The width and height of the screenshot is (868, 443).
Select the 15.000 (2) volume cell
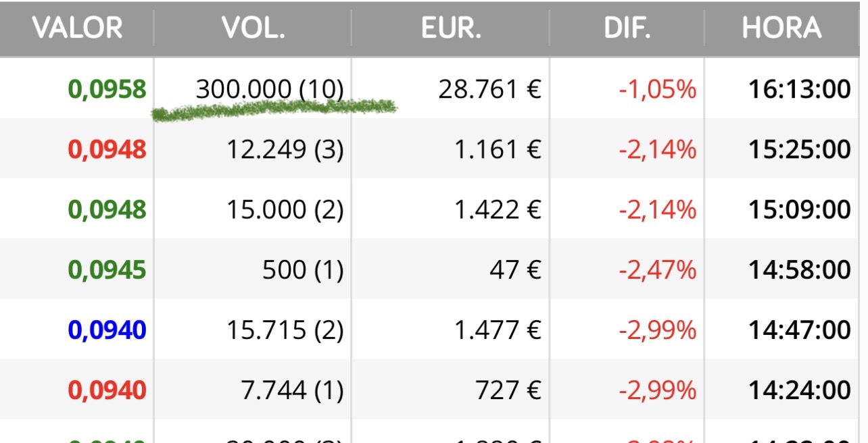(x=284, y=209)
